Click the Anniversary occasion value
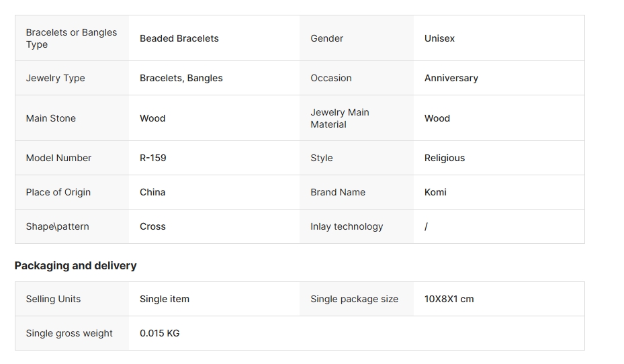The image size is (624, 364). [x=451, y=78]
